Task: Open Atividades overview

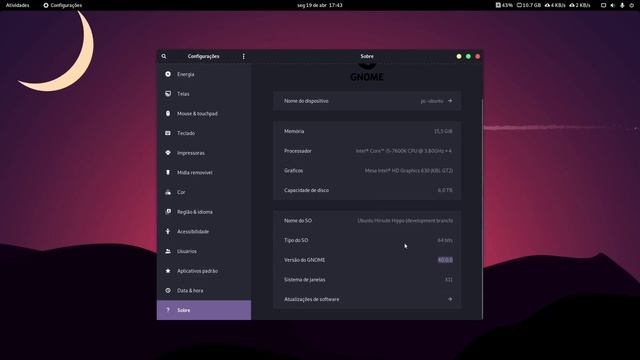Action: coord(18,5)
